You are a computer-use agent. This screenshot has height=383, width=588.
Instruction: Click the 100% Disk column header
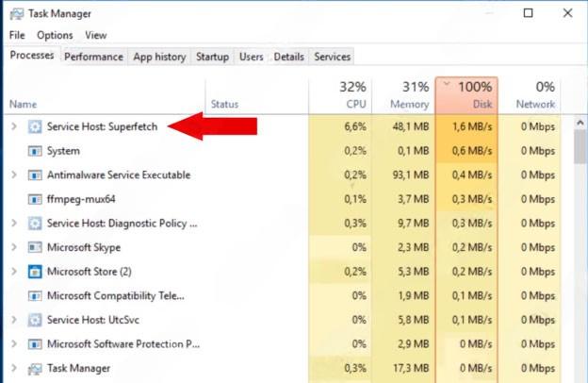click(466, 96)
